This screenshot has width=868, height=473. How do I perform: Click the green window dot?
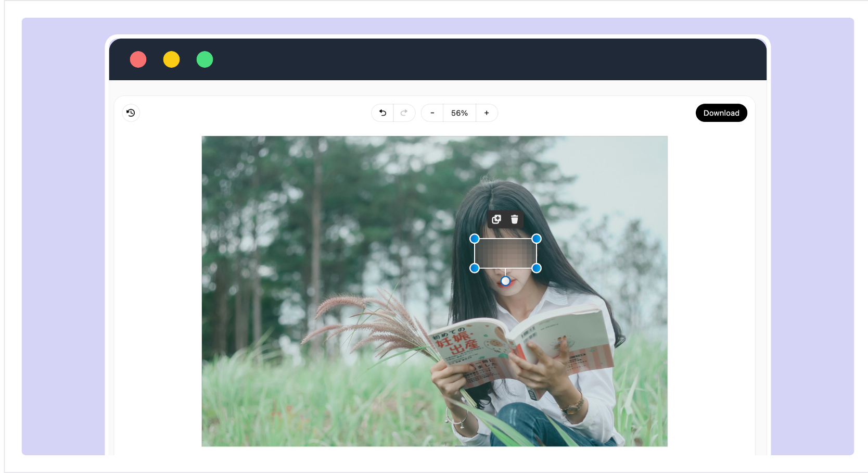(205, 59)
